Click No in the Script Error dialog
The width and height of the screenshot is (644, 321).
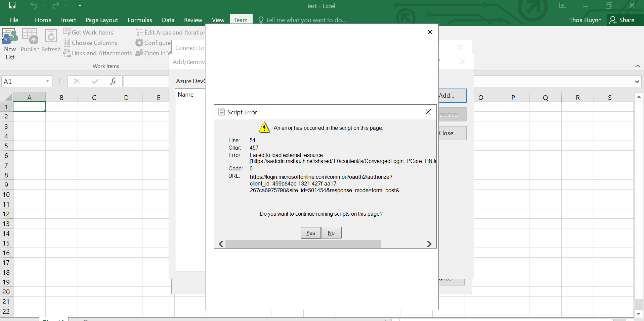(x=331, y=233)
